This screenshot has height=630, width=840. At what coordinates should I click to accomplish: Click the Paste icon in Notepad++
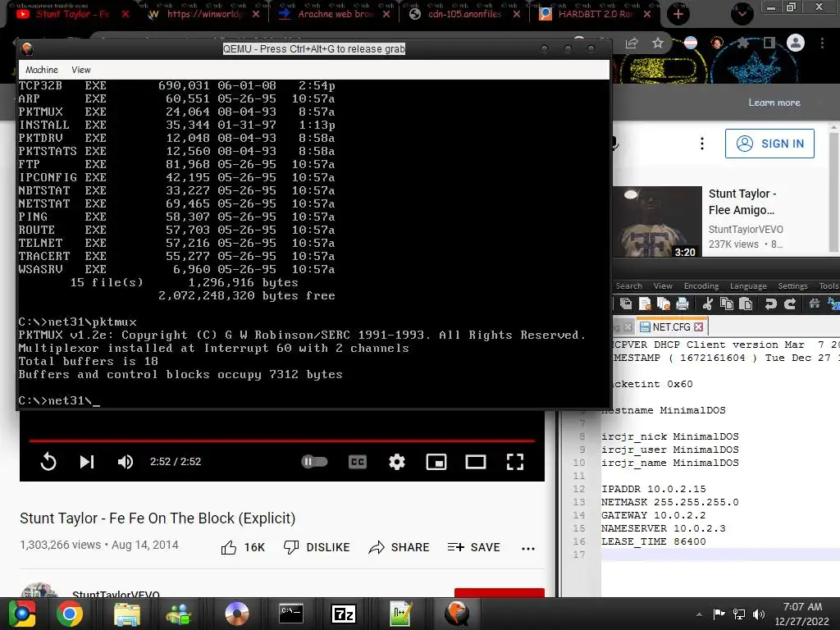pyautogui.click(x=746, y=304)
